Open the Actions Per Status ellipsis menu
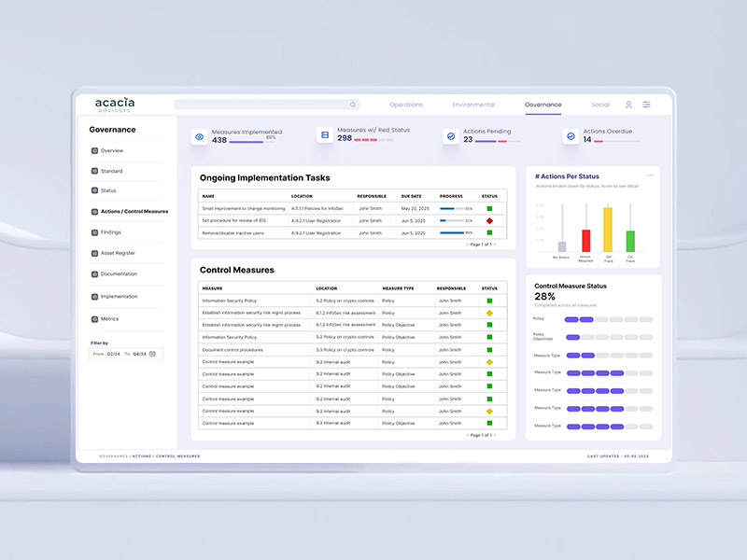 click(651, 175)
